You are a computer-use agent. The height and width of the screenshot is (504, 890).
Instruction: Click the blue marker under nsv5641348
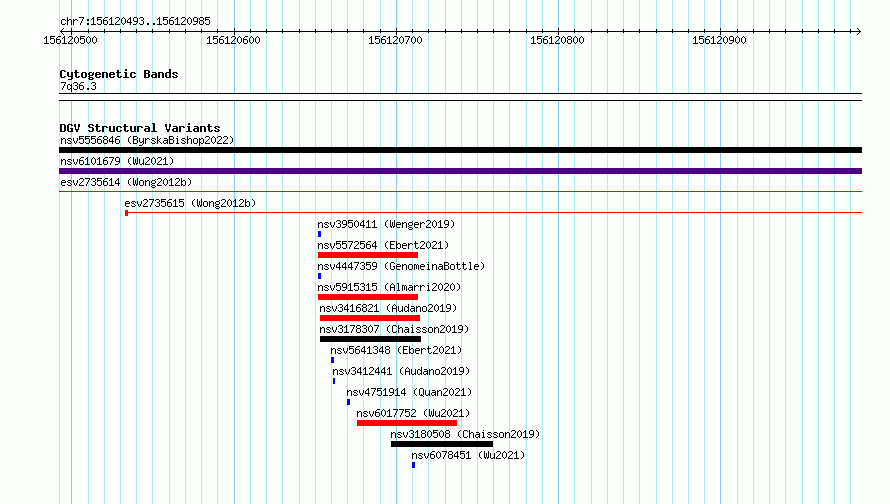click(x=333, y=360)
